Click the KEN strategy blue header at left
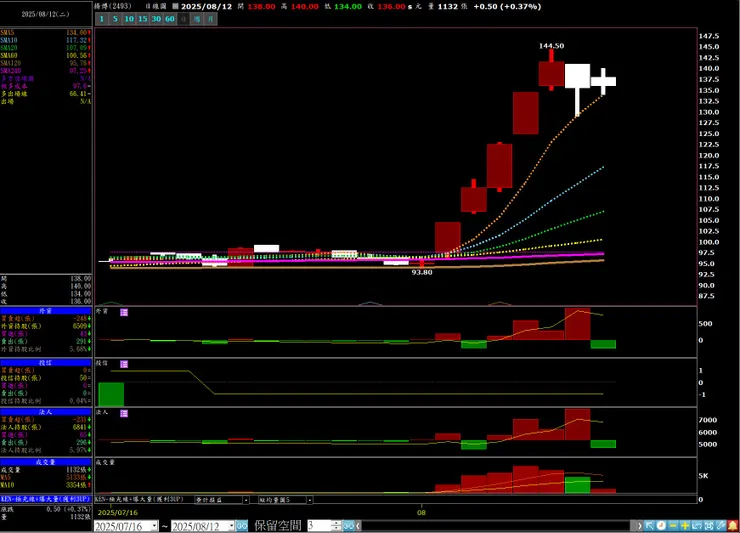The image size is (740, 533). pos(46,499)
